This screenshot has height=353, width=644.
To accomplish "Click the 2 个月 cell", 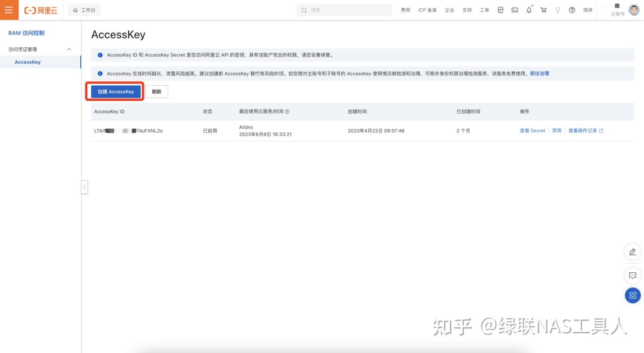I will pyautogui.click(x=463, y=131).
